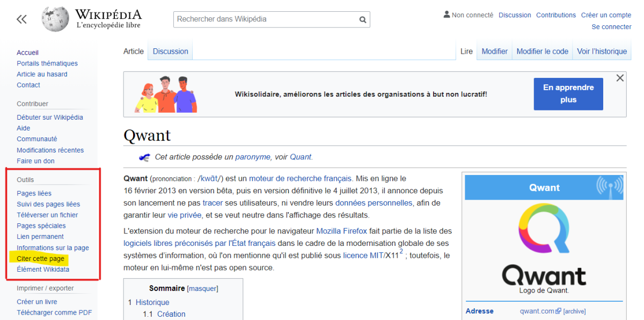
Task: Open the [archive] link in the infobox
Action: click(574, 311)
